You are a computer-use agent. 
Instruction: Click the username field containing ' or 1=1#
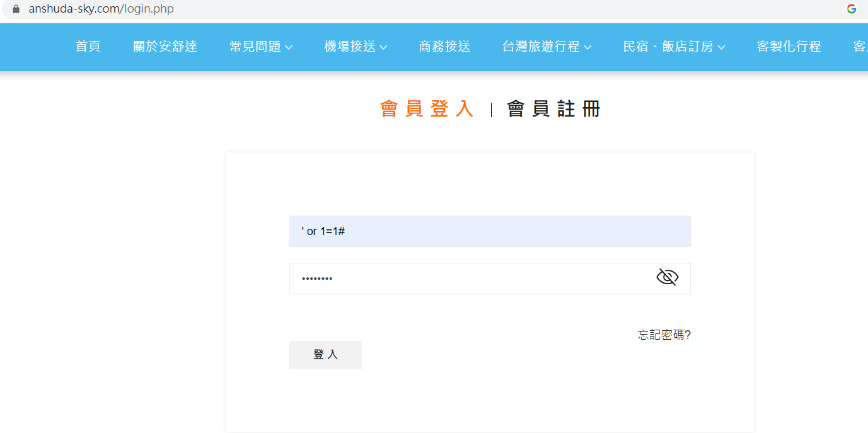pos(490,231)
